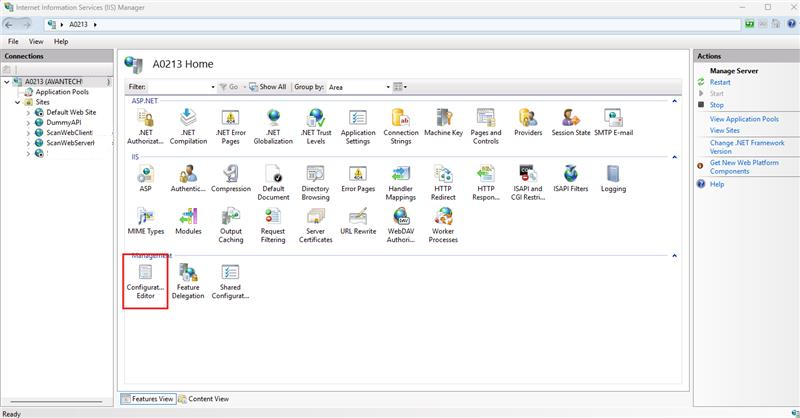This screenshot has width=800, height=418.
Task: Open the Filter dropdown
Action: [x=213, y=87]
